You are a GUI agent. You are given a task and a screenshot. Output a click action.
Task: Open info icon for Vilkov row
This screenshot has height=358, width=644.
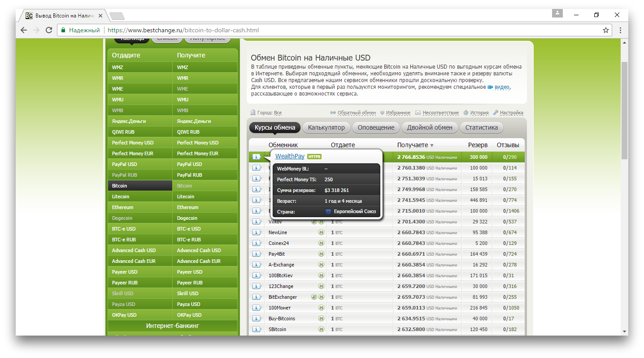[x=257, y=222]
